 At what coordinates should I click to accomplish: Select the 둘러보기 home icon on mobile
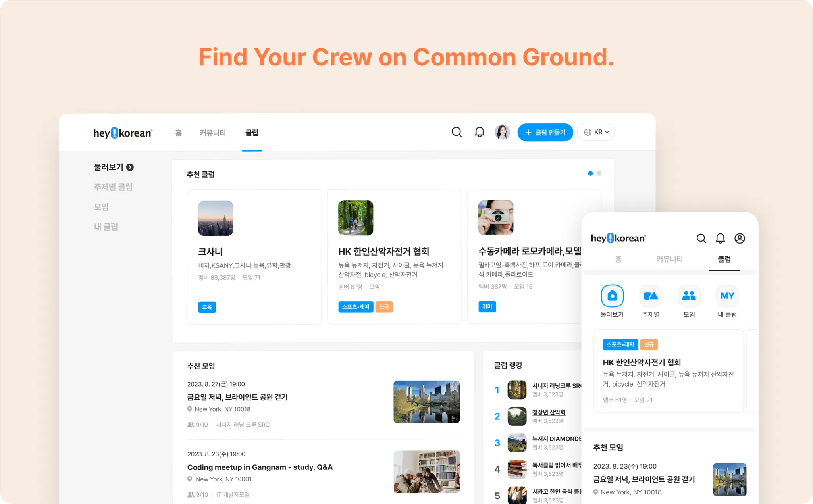[612, 296]
